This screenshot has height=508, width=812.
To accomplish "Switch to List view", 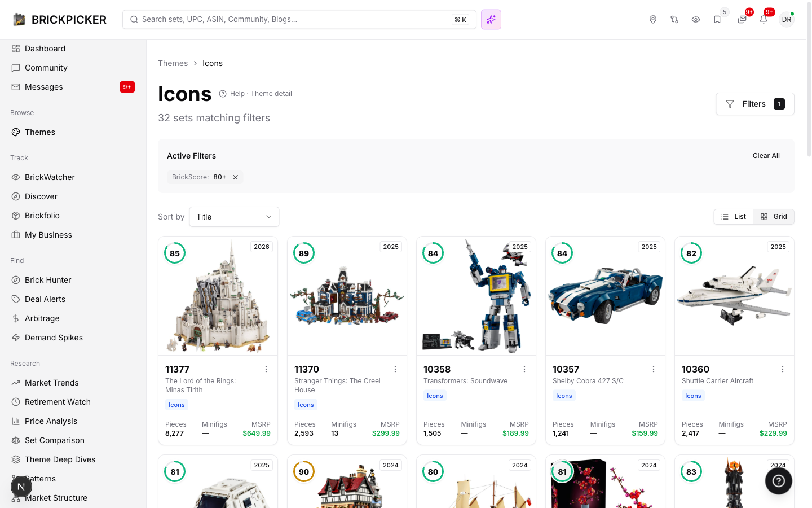I will pyautogui.click(x=734, y=217).
